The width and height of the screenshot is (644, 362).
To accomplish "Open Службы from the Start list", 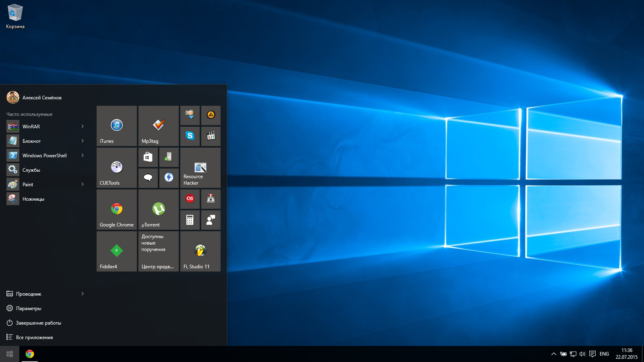I will [47, 170].
